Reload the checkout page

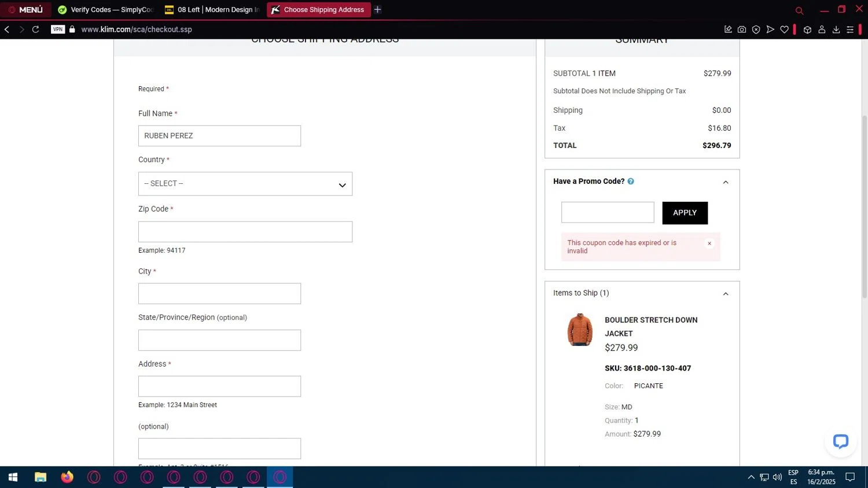[36, 29]
